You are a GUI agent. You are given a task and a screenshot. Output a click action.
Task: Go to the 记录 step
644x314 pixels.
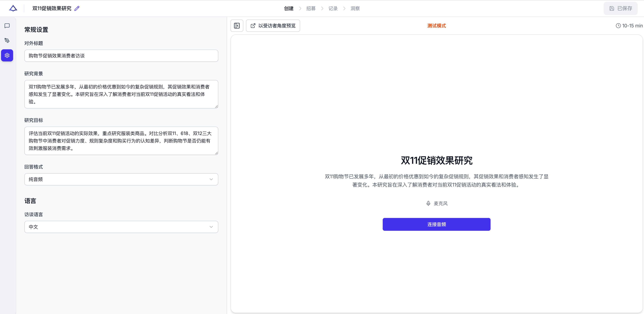click(333, 8)
